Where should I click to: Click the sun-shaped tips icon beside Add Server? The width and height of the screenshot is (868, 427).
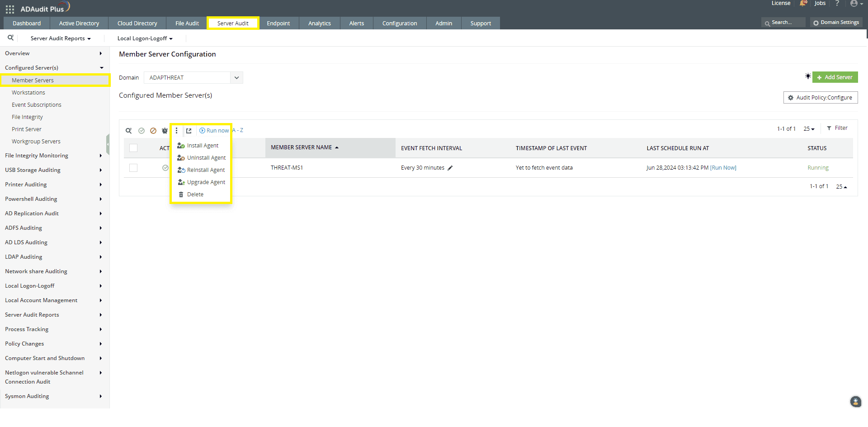click(808, 76)
